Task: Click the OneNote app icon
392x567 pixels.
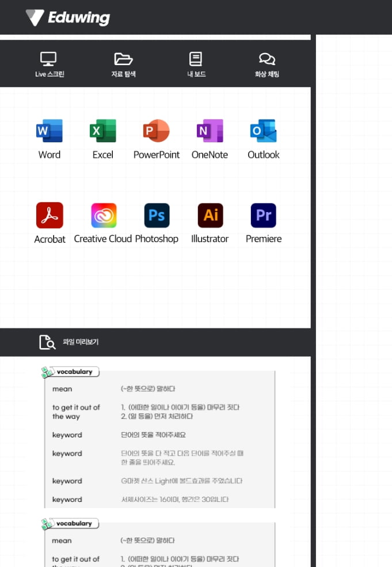Action: [210, 131]
